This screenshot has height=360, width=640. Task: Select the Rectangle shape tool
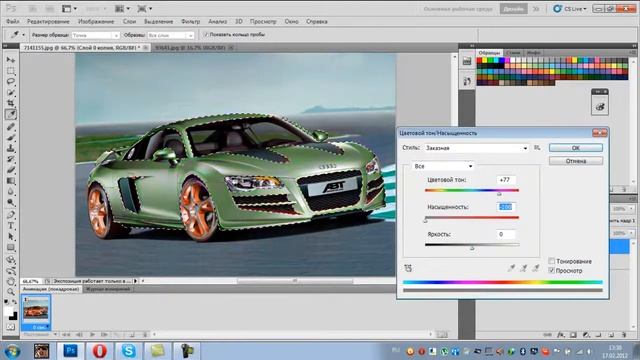pos(11,248)
